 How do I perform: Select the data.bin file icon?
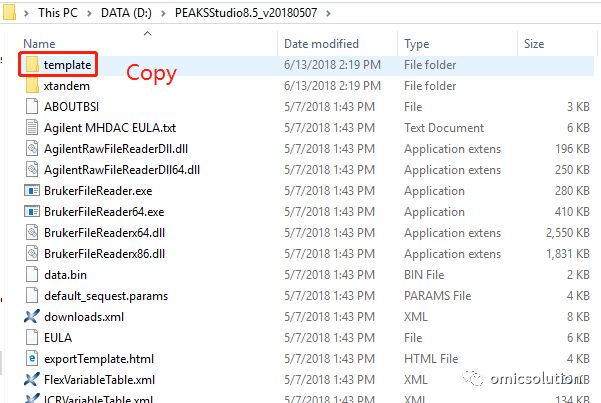click(32, 275)
